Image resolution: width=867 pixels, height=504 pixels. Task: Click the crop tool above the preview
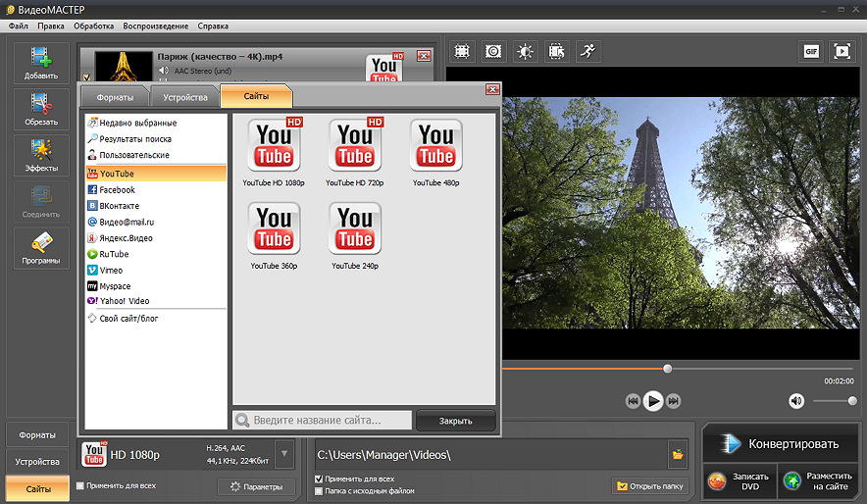pyautogui.click(x=463, y=51)
